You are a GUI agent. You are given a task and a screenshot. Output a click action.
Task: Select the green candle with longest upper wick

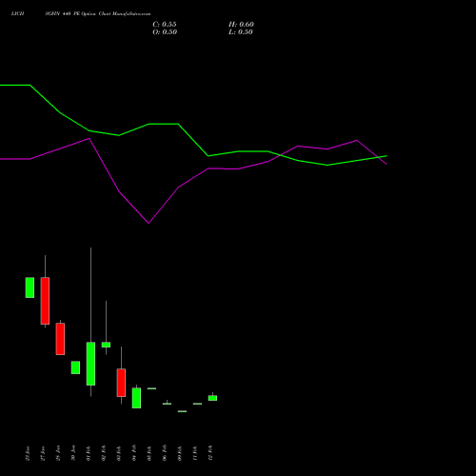point(90,364)
